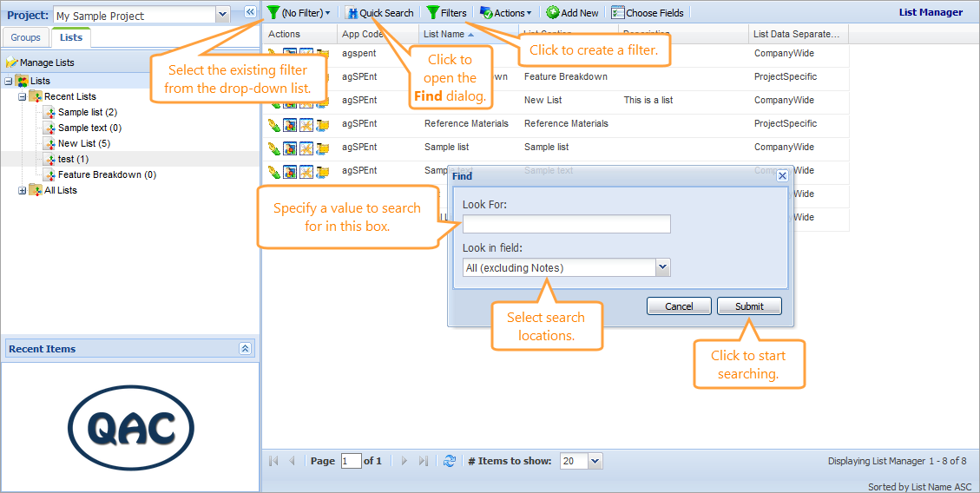The width and height of the screenshot is (980, 493).
Task: Expand the All Lists tree node
Action: [x=22, y=191]
